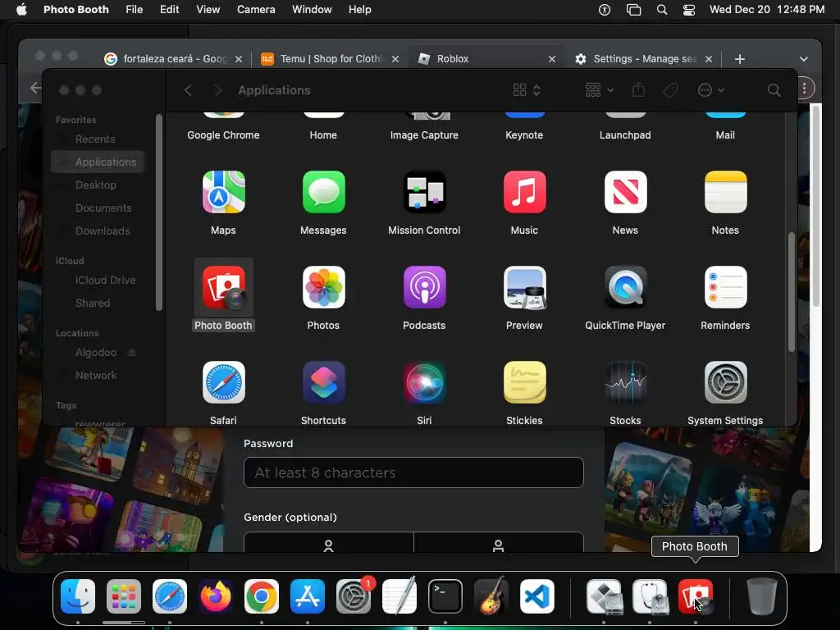Open the Preview app icon

[524, 287]
